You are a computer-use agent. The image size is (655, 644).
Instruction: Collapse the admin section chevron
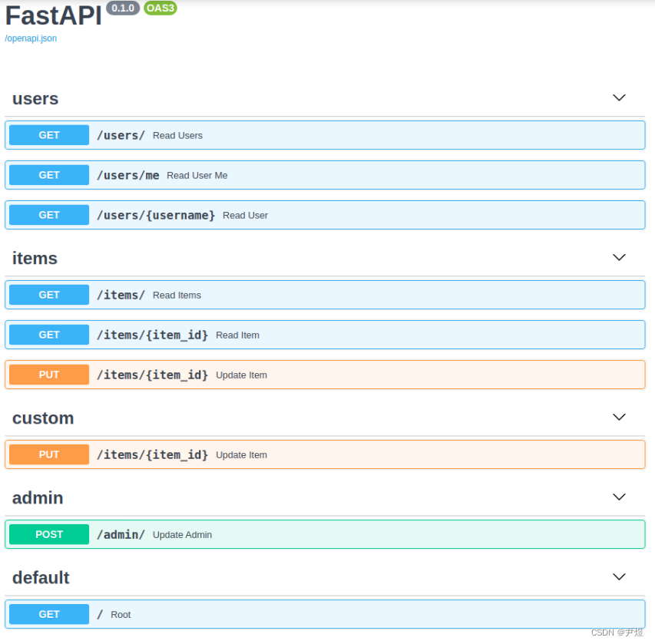tap(619, 497)
